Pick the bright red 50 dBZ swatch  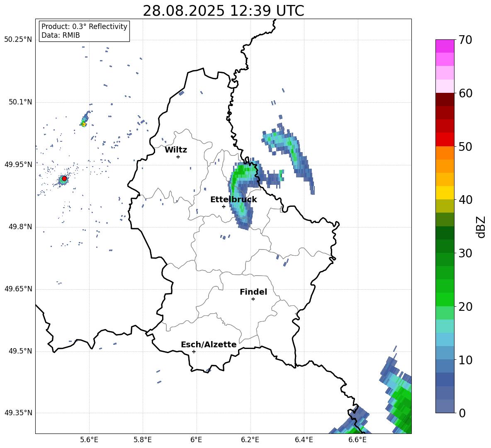(445, 140)
